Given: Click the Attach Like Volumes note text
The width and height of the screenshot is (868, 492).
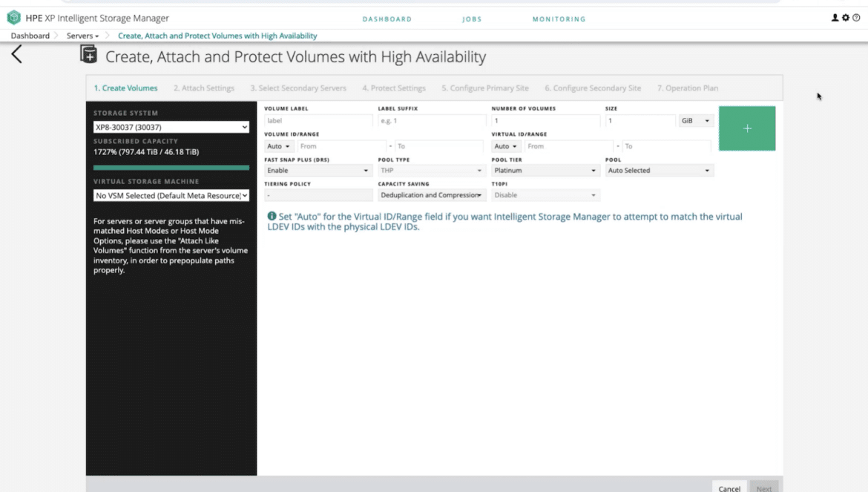Looking at the screenshot, I should coord(171,246).
